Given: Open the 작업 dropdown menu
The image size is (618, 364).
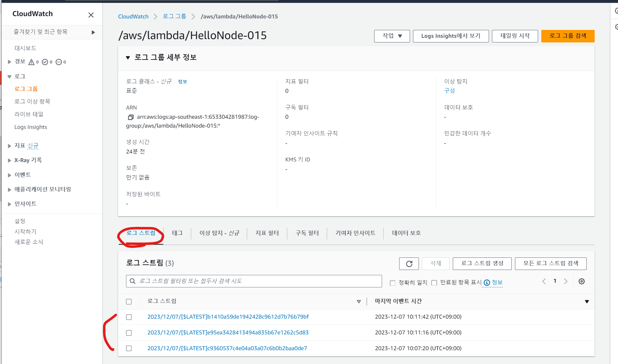Looking at the screenshot, I should click(x=392, y=36).
